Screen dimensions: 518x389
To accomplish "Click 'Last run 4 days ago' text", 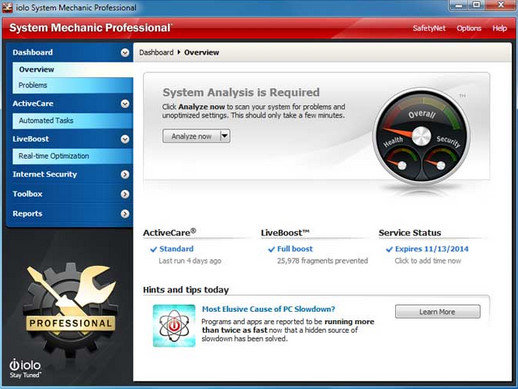I will (x=190, y=261).
